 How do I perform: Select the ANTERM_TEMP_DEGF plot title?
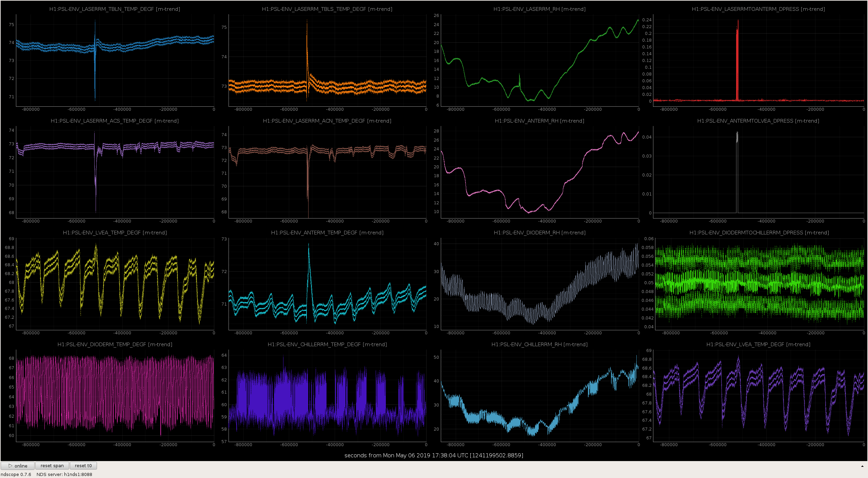pos(327,233)
